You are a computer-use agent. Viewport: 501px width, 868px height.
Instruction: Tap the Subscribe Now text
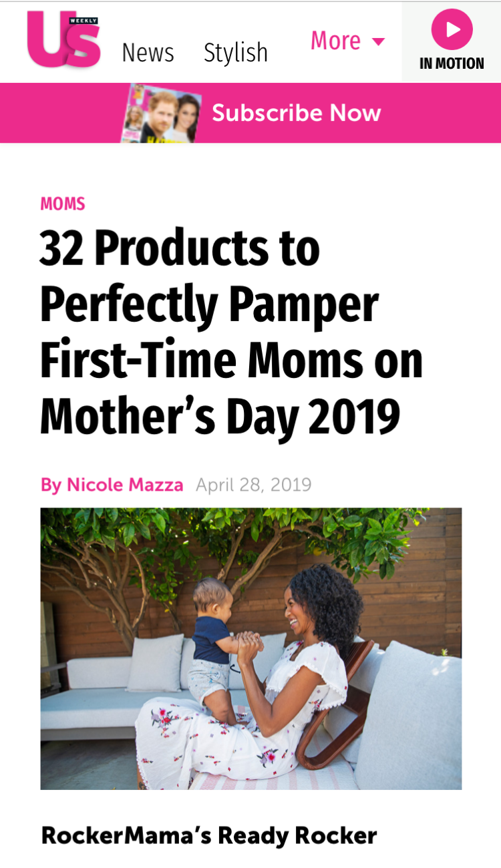296,113
